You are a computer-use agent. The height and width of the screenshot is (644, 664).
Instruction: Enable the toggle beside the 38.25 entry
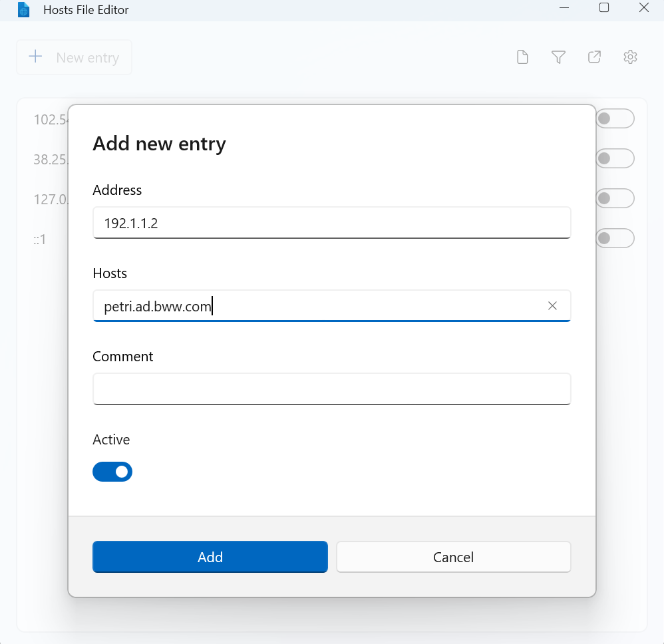click(615, 158)
